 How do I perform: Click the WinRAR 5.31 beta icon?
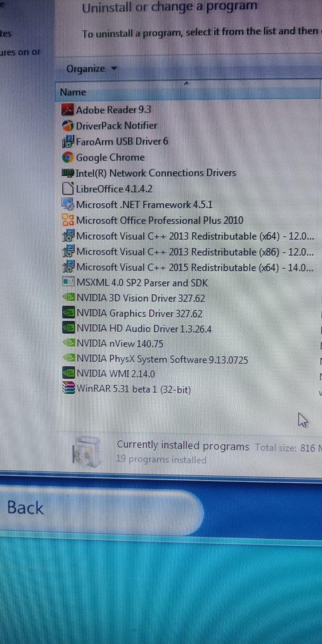67,389
